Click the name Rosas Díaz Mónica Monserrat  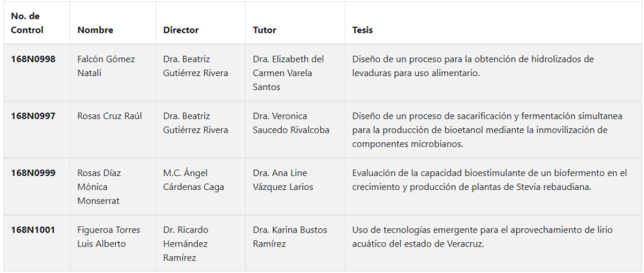[99, 187]
